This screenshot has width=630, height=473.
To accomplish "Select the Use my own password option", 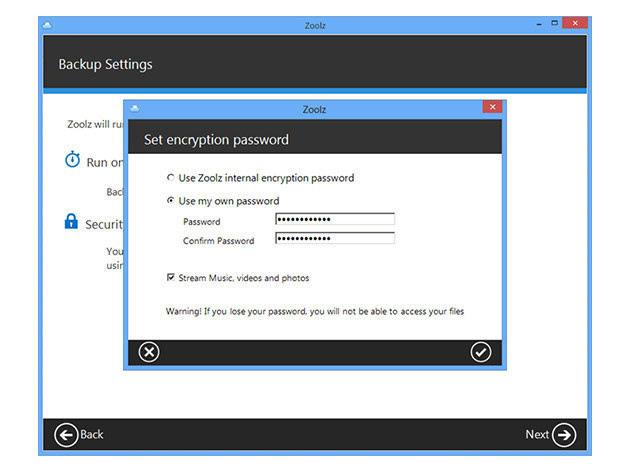I will pos(171,201).
